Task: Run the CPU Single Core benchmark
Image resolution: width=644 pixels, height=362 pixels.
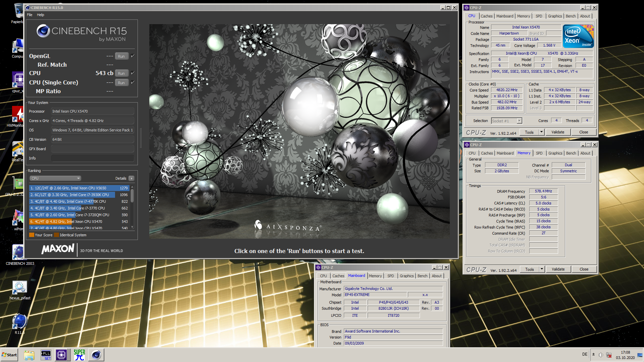Action: click(121, 82)
